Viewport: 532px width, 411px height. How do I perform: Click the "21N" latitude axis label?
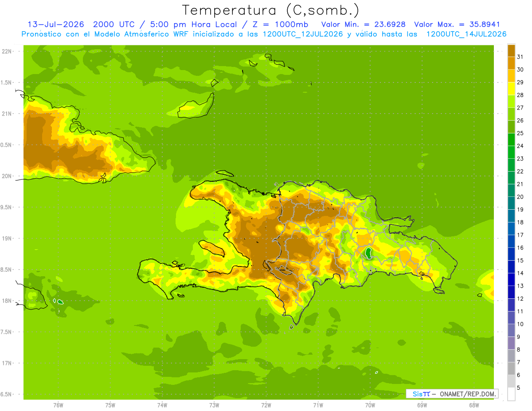[x=8, y=114]
